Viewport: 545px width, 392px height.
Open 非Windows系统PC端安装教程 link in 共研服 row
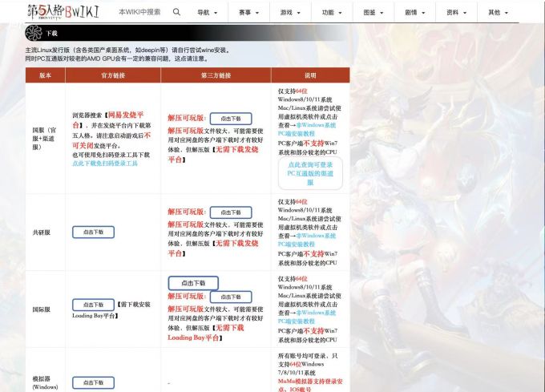click(x=307, y=240)
